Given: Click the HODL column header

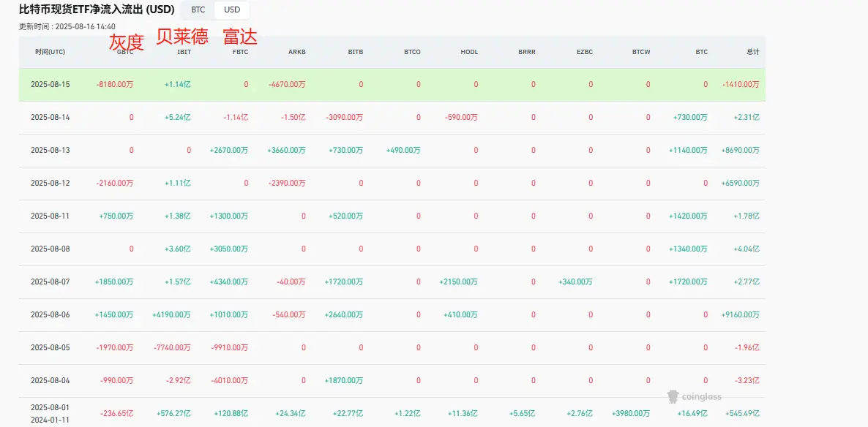Looking at the screenshot, I should tap(469, 52).
